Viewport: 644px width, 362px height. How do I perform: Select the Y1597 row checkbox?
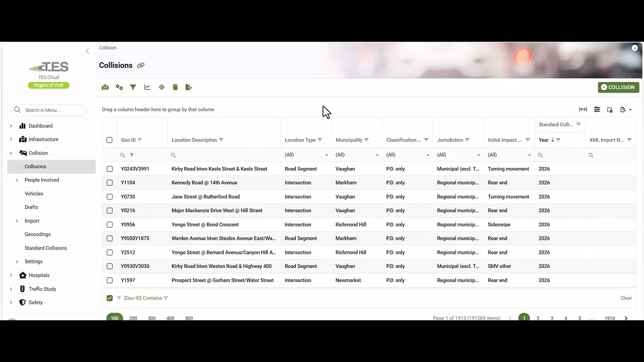pos(110,281)
